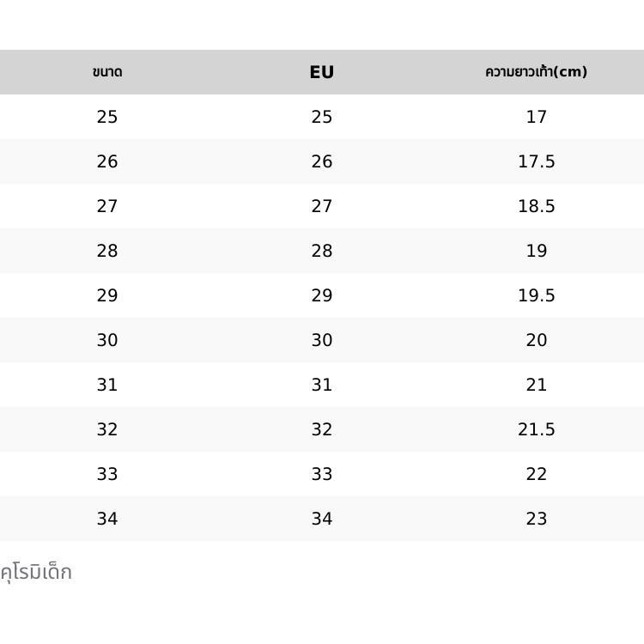Click the คุโรมิเด็ก text label
Screen dimensions: 644x644
(x=36, y=572)
